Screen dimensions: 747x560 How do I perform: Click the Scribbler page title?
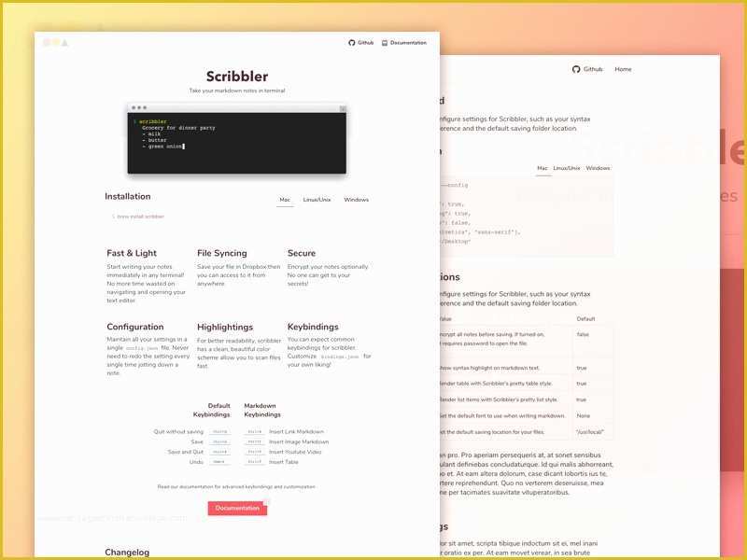point(237,77)
